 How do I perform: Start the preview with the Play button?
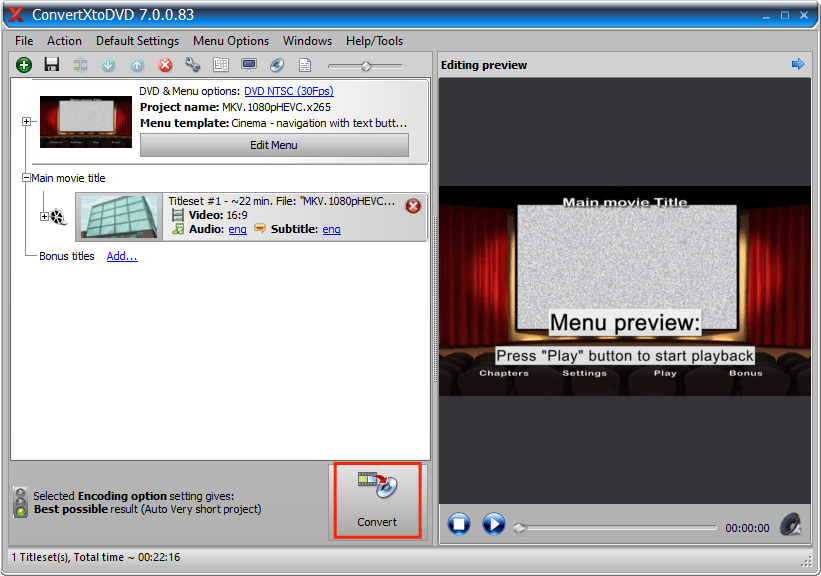492,523
